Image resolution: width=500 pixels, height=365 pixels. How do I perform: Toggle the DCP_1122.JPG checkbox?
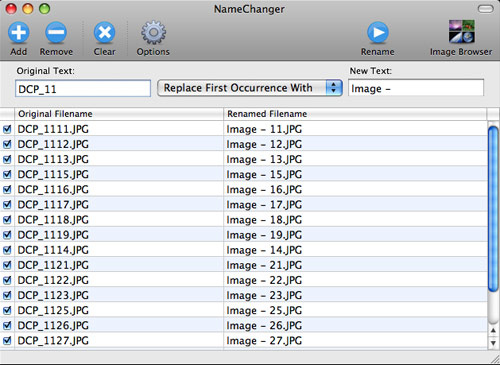(7, 280)
